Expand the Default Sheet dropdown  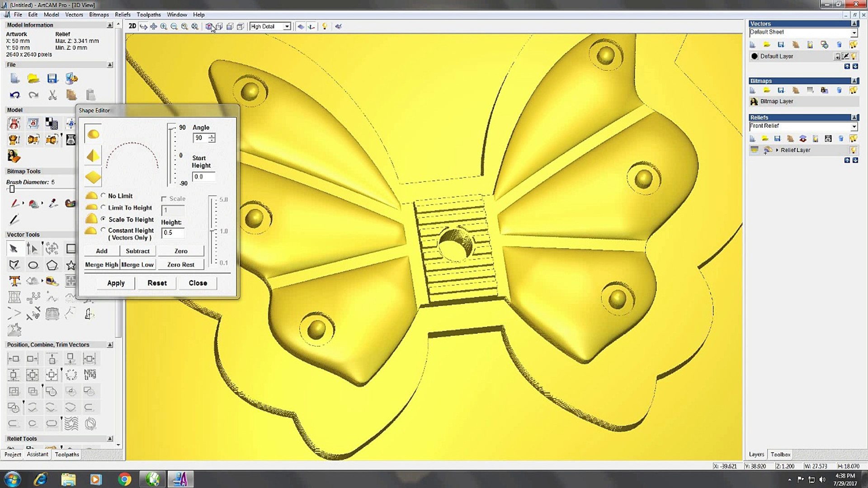854,33
